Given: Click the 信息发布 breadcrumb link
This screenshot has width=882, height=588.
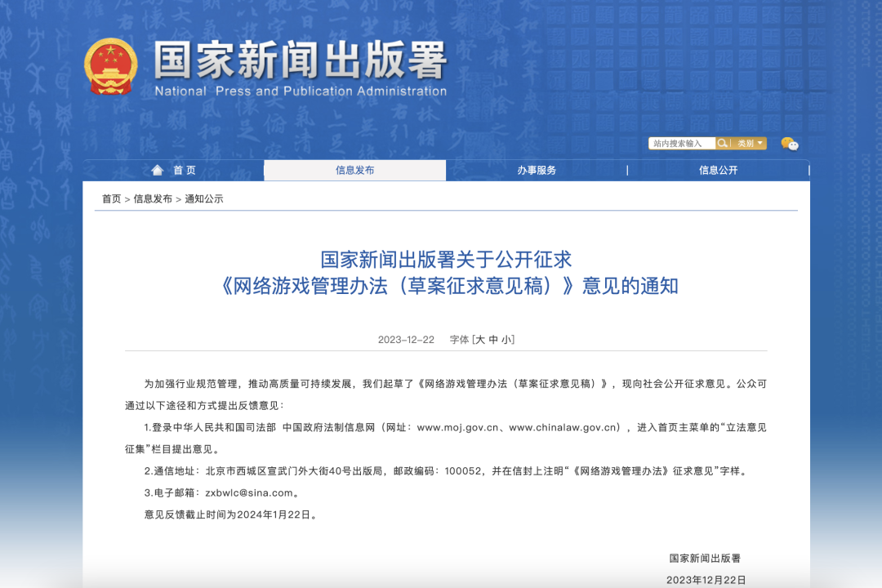Looking at the screenshot, I should pos(154,199).
